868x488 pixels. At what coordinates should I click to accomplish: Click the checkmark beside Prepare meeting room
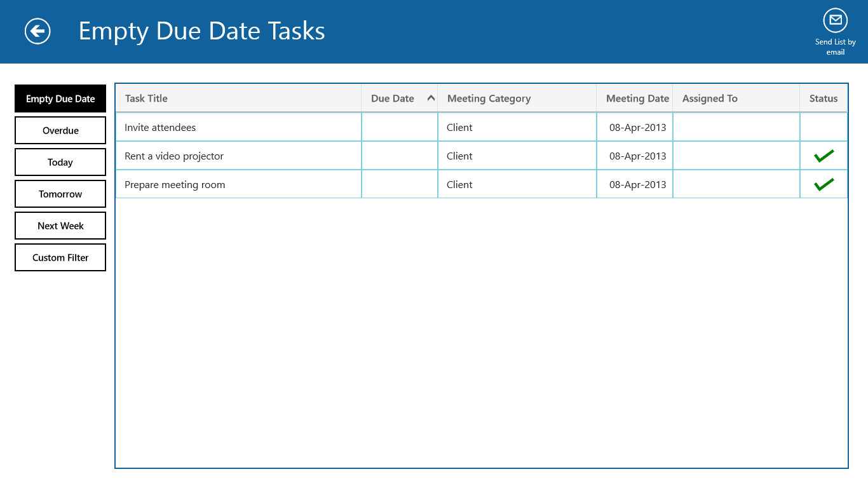pyautogui.click(x=823, y=184)
